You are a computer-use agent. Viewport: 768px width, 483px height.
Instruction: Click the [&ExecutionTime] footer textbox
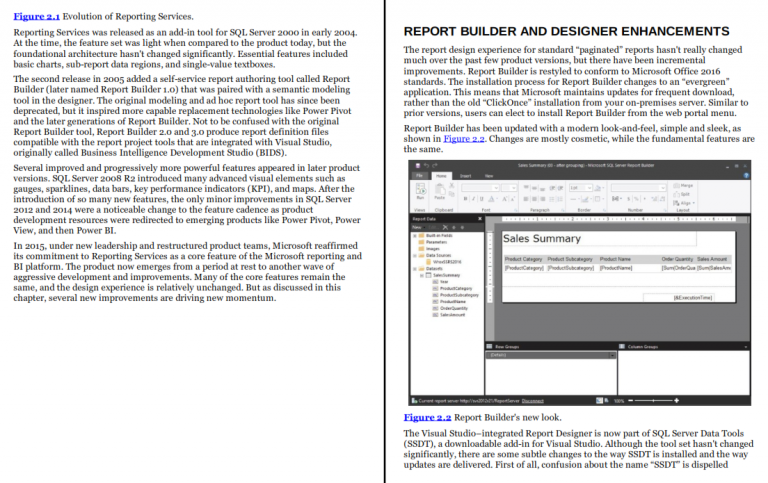pos(678,297)
